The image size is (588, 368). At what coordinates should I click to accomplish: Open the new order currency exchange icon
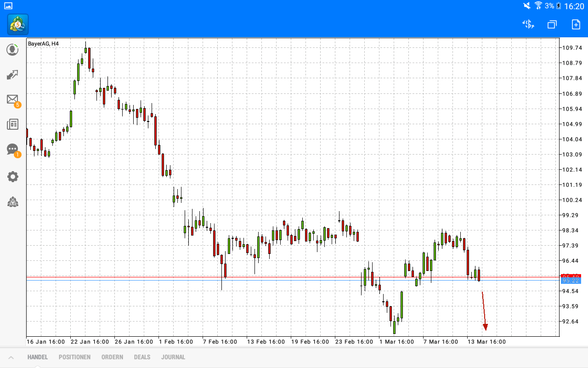pyautogui.click(x=528, y=24)
